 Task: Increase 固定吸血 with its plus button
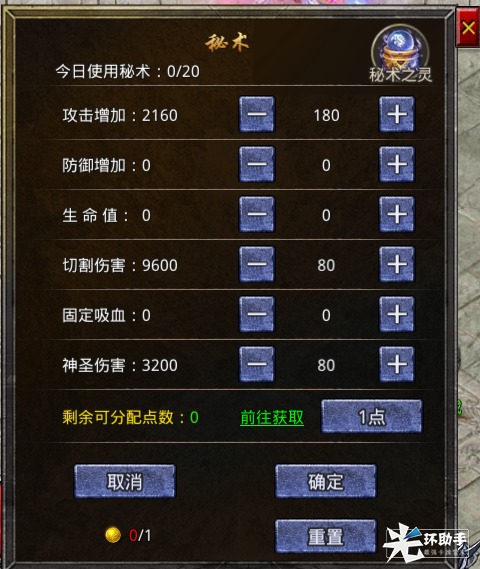[x=397, y=314]
